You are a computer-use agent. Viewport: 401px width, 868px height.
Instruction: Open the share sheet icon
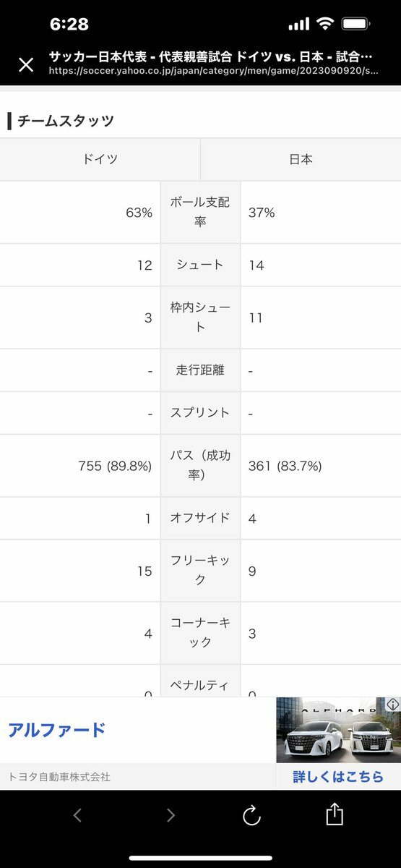pos(334,814)
